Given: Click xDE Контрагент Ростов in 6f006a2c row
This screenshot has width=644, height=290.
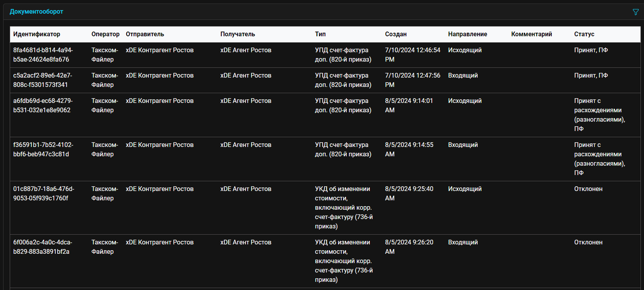Looking at the screenshot, I should click(160, 242).
